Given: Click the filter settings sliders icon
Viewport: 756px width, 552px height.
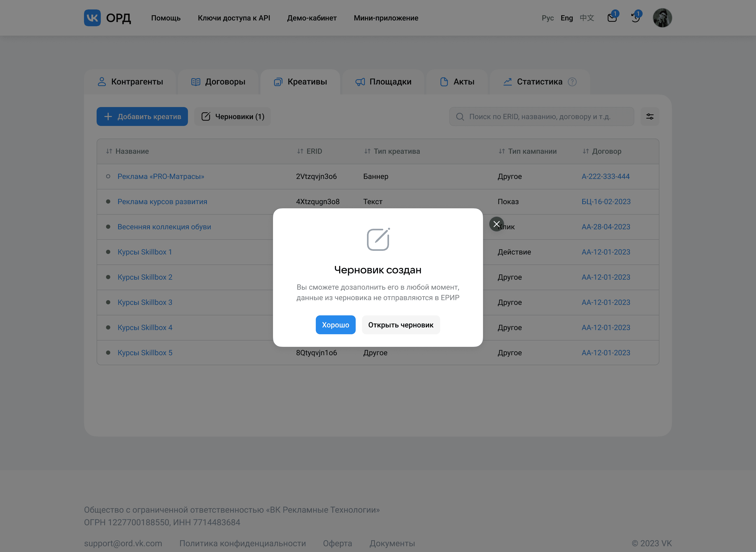Looking at the screenshot, I should 650,116.
